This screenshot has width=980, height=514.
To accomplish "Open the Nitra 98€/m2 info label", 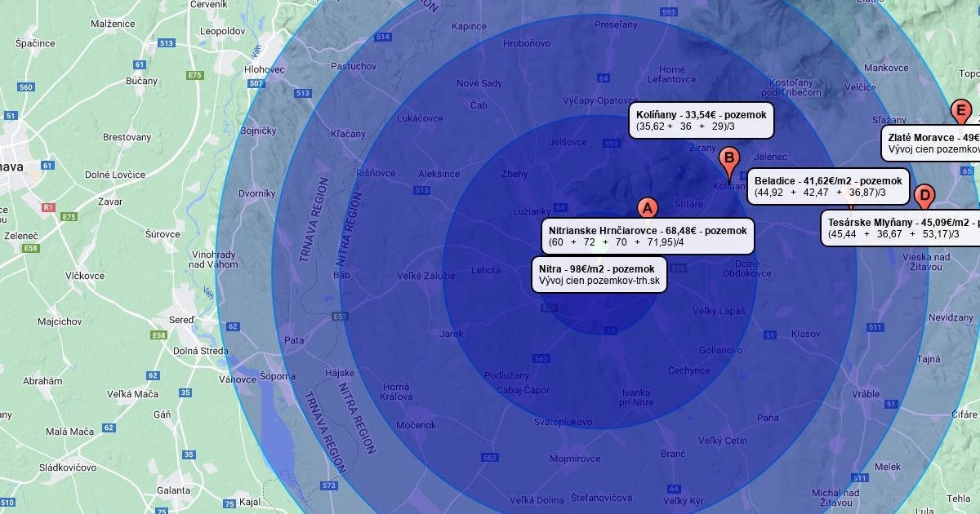I will (599, 275).
